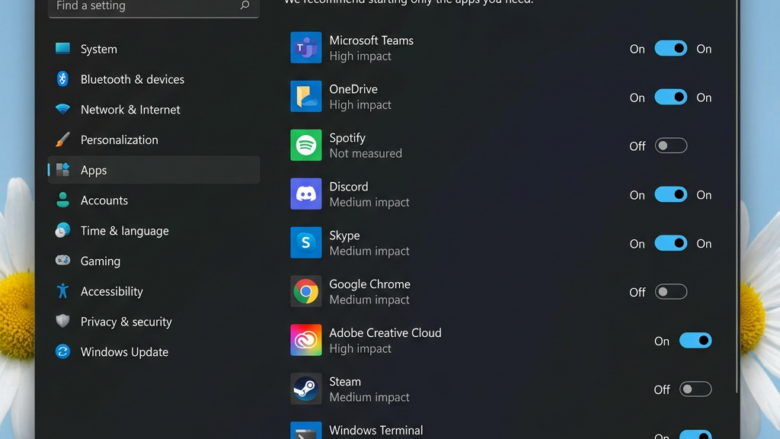This screenshot has width=780, height=439.
Task: Disable Microsoft Teams startup toggle
Action: tap(671, 48)
